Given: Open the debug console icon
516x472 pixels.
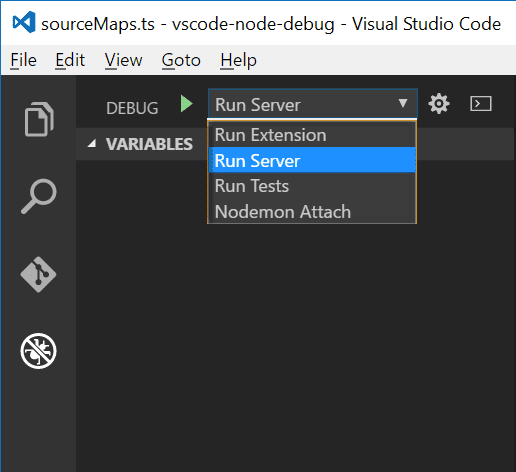Looking at the screenshot, I should click(x=481, y=104).
